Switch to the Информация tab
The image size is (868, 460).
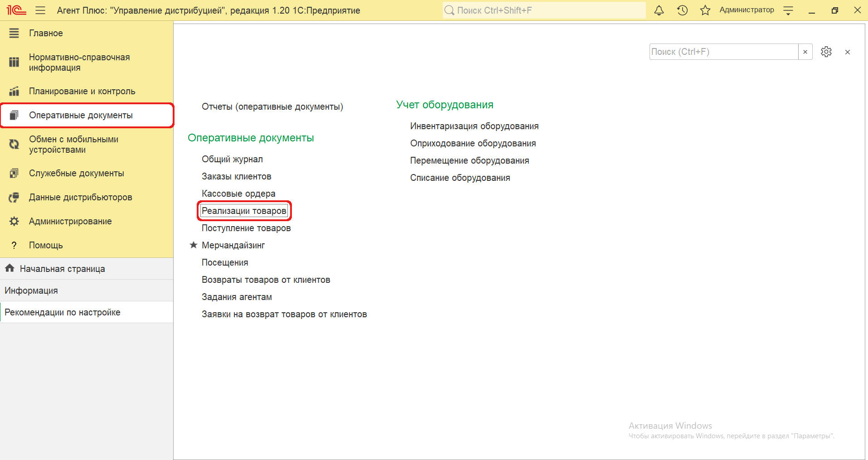pos(31,291)
